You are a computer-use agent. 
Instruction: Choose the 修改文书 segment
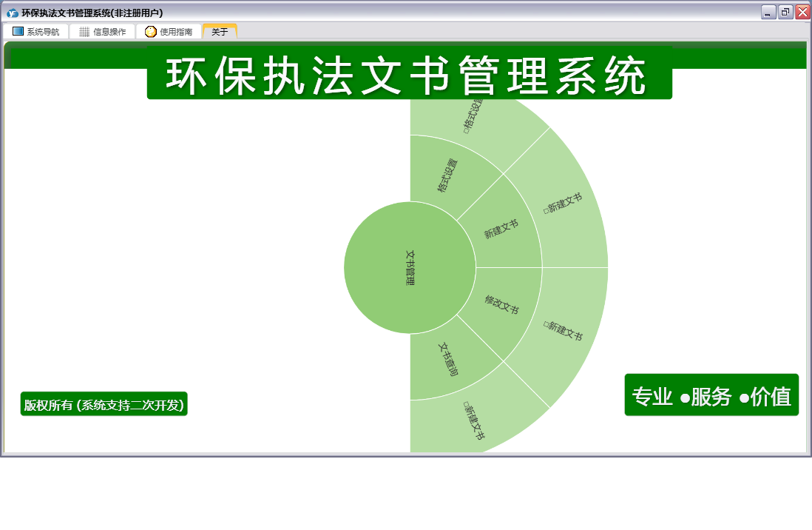pyautogui.click(x=501, y=305)
